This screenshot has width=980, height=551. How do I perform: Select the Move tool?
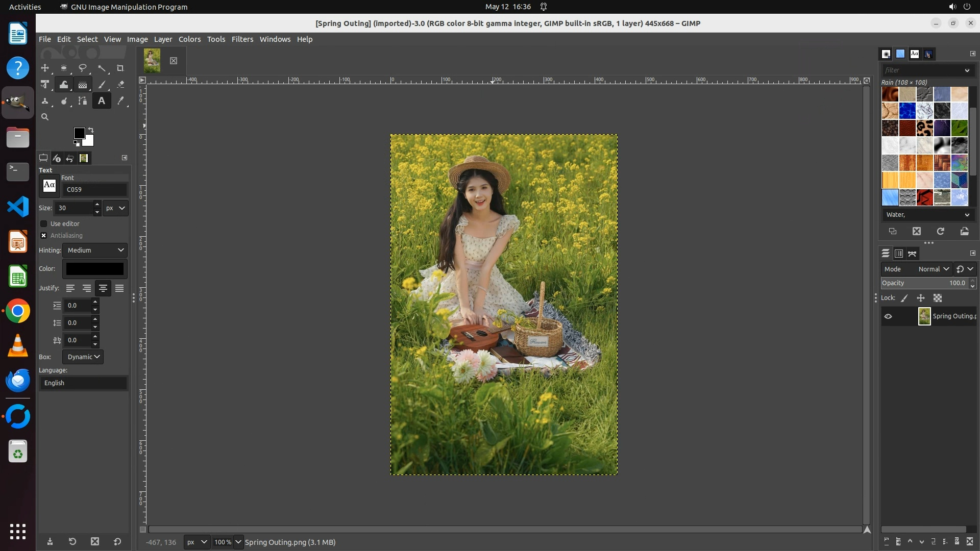pyautogui.click(x=45, y=68)
